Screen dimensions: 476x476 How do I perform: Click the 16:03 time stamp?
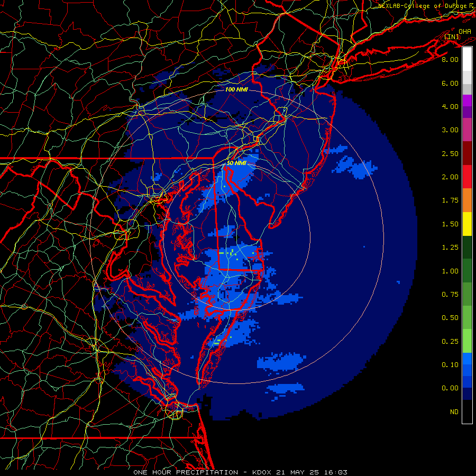click(x=337, y=472)
